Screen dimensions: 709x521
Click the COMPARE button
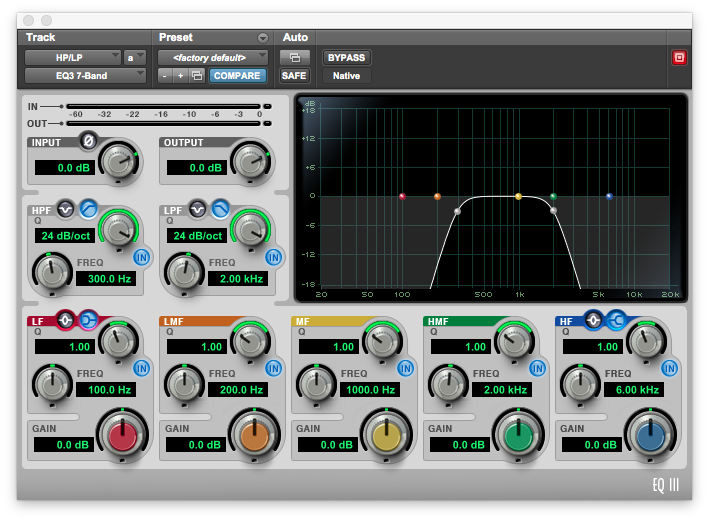click(237, 76)
